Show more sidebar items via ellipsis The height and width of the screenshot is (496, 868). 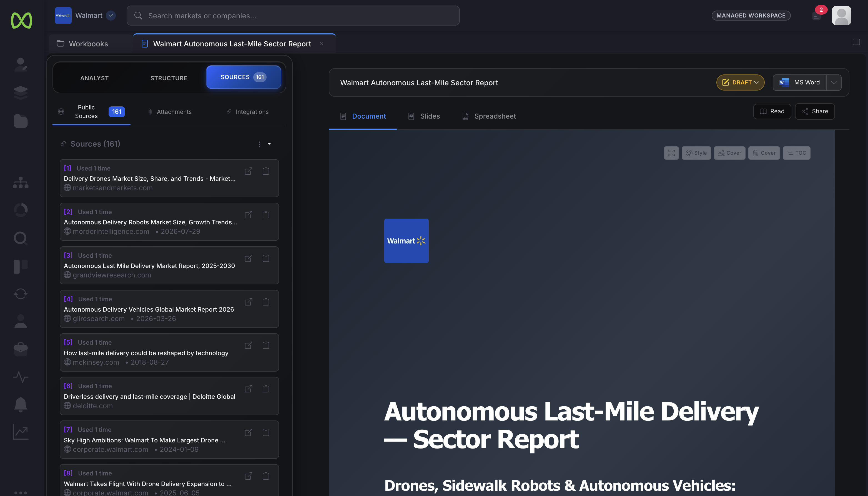pos(21,493)
